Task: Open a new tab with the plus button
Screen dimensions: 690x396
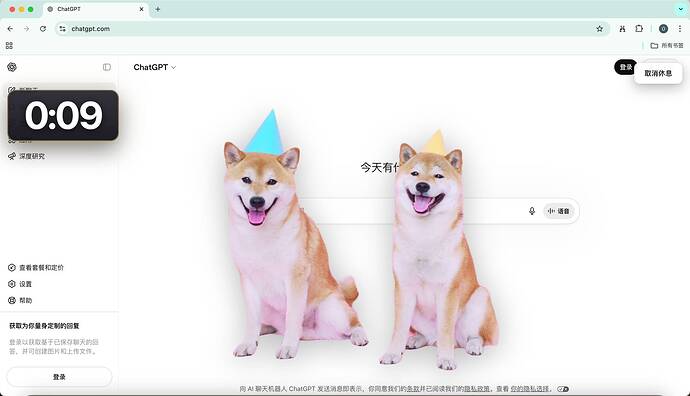Action: [x=158, y=9]
